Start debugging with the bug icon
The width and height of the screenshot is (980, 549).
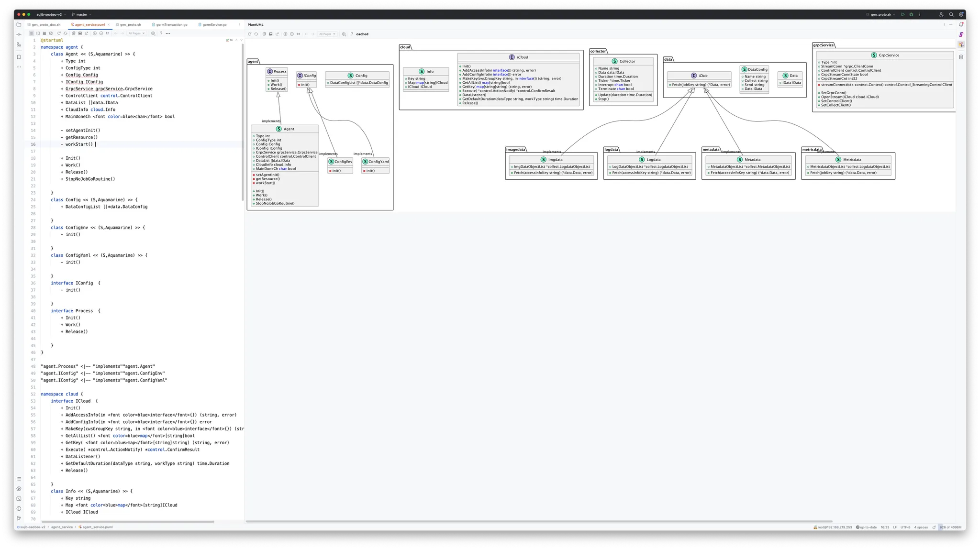tap(911, 14)
